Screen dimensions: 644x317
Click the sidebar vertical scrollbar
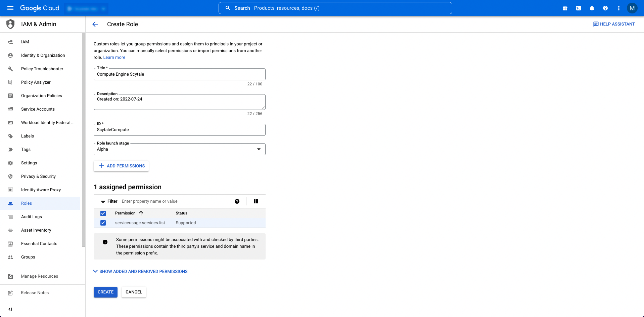(83, 140)
